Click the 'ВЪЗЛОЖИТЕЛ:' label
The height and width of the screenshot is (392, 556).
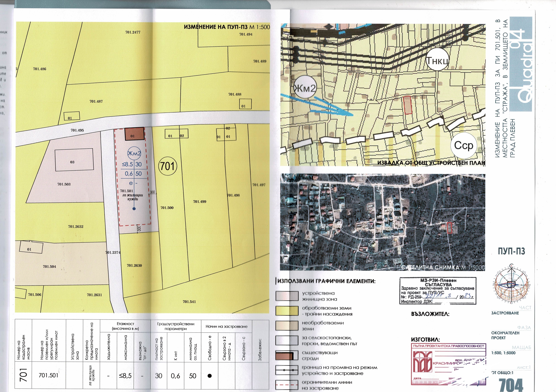click(x=430, y=314)
